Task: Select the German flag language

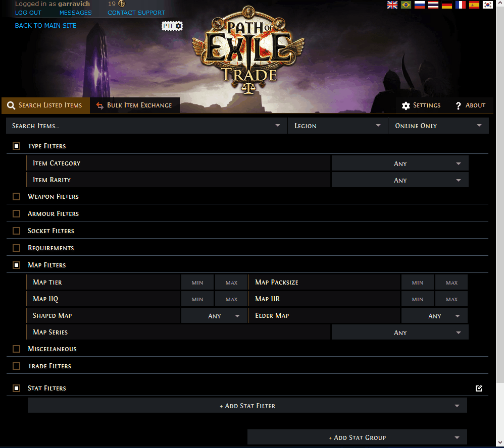Action: (x=447, y=5)
